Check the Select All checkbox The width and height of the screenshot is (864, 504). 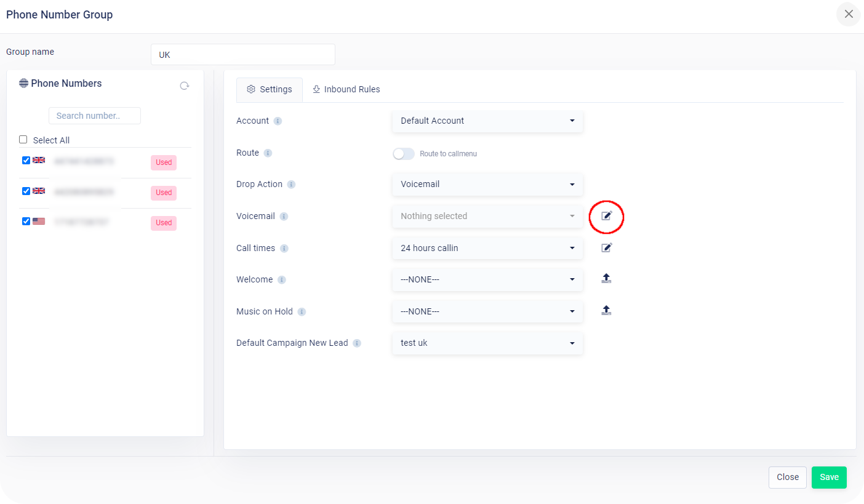[x=23, y=139]
